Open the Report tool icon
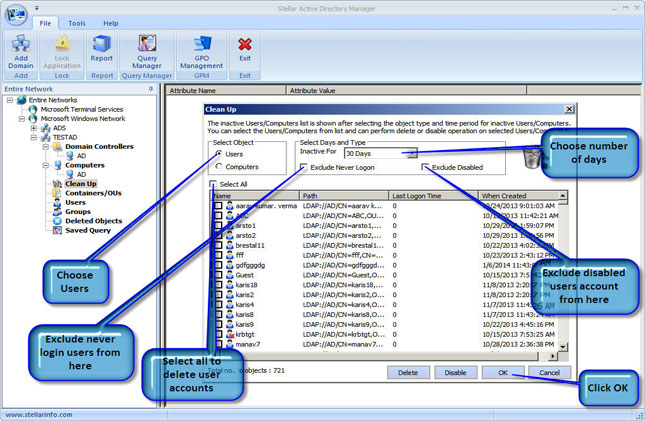645x421 pixels. click(x=102, y=44)
